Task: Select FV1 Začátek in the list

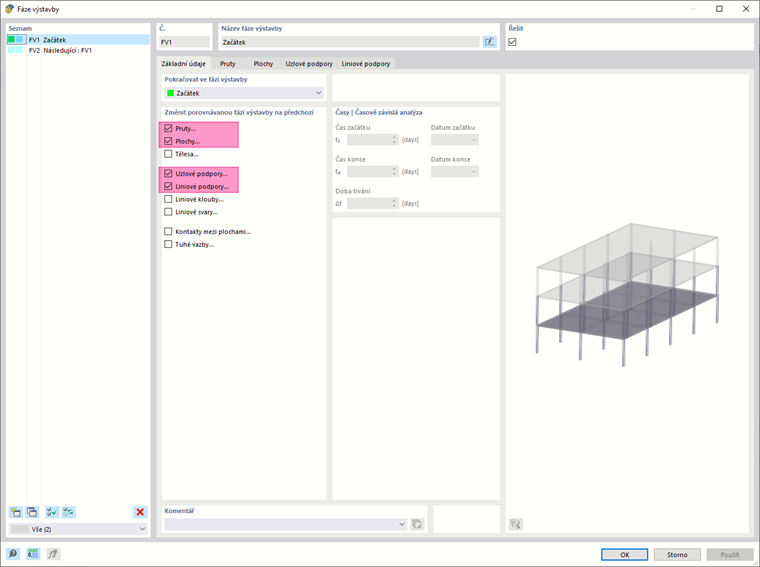Action: click(x=79, y=40)
